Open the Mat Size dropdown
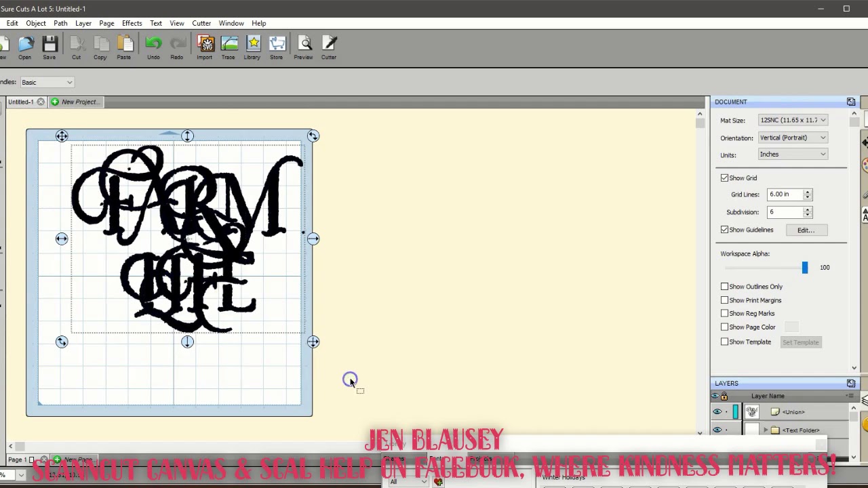Screen dimensions: 868x488 tap(793, 120)
